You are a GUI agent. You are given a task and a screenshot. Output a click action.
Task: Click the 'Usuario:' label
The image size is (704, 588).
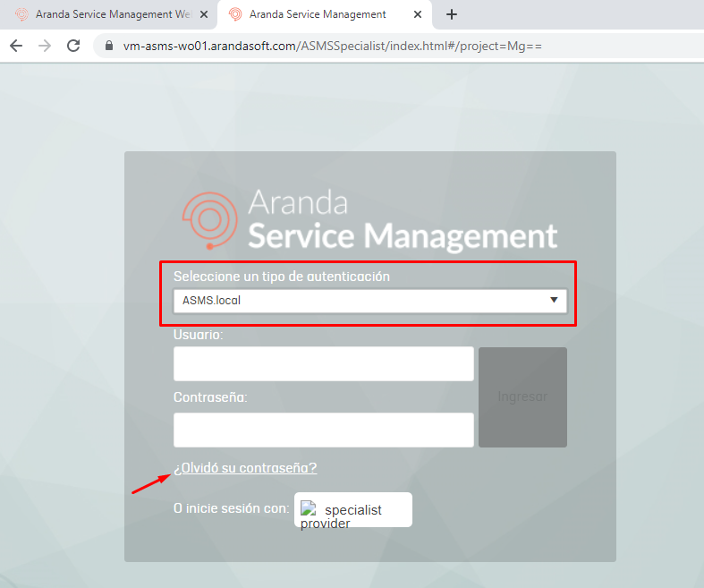pos(198,335)
